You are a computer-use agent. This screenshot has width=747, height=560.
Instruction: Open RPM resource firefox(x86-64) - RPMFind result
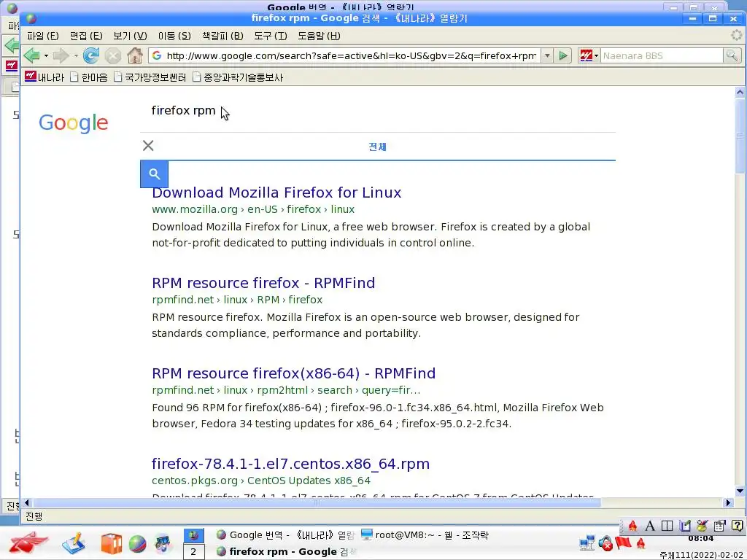coord(293,373)
